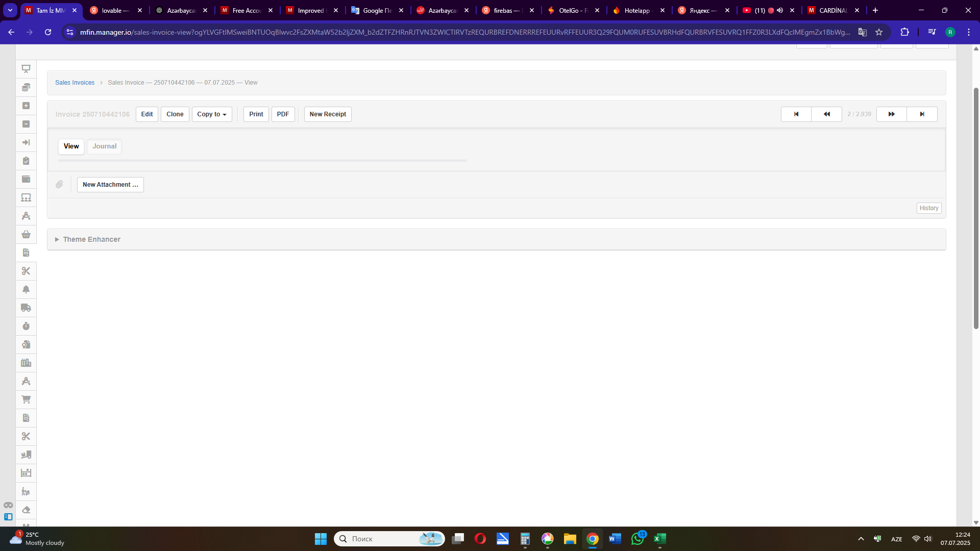Open the wallet sidebar icon
The width and height of the screenshot is (980, 551).
click(26, 179)
